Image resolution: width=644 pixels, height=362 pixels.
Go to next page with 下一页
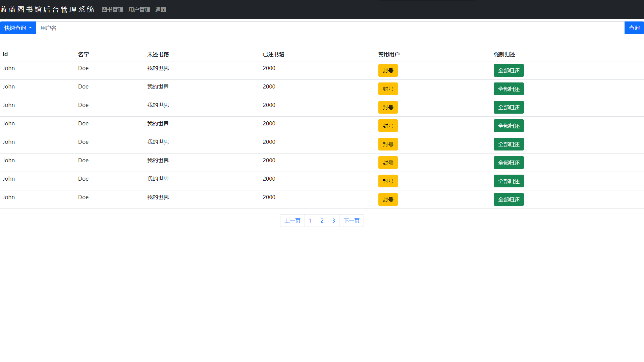pos(352,221)
